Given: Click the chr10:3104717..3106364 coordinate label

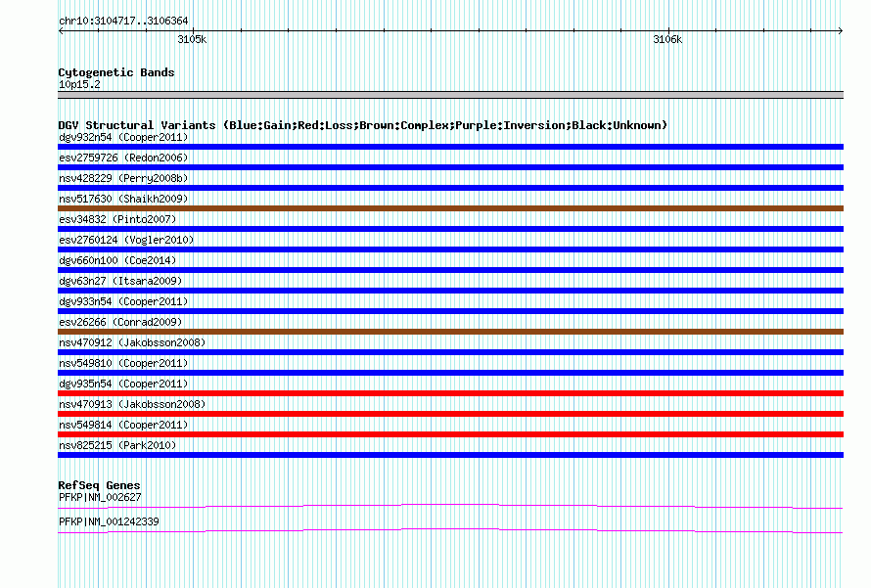Looking at the screenshot, I should click(x=123, y=21).
